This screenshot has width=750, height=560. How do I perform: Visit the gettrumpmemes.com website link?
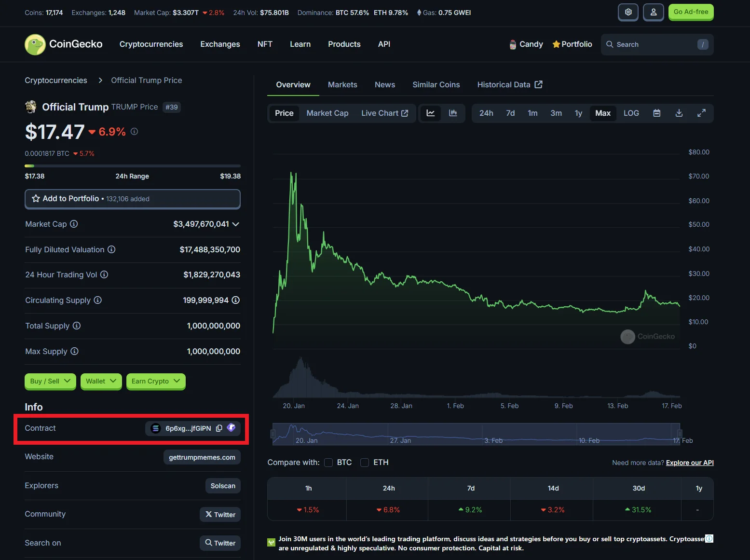(x=202, y=457)
